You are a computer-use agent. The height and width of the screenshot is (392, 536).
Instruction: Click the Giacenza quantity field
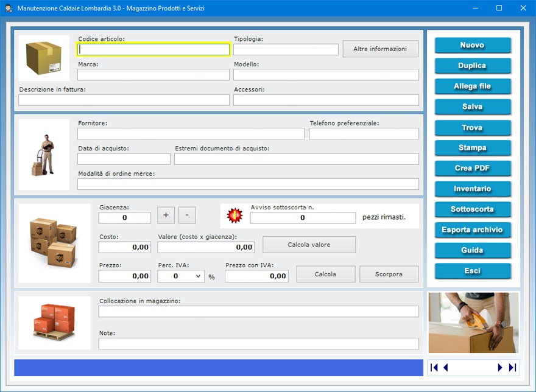[x=125, y=218]
